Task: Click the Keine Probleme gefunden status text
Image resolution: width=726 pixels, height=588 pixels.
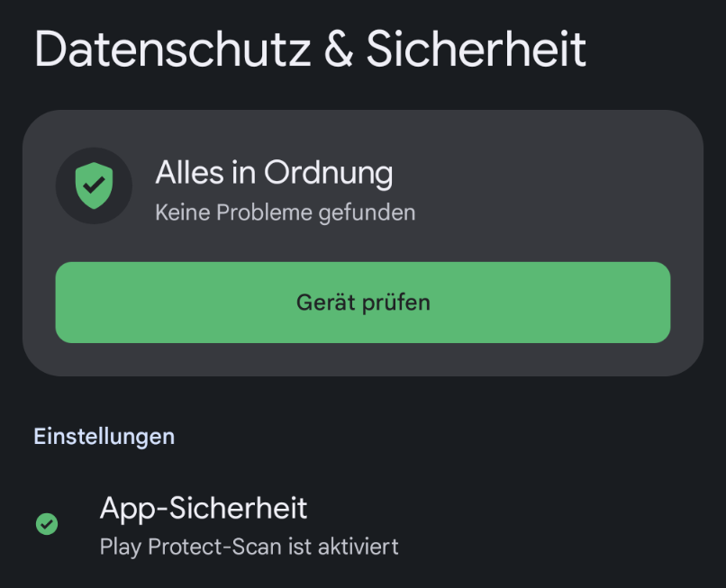Action: point(285,213)
